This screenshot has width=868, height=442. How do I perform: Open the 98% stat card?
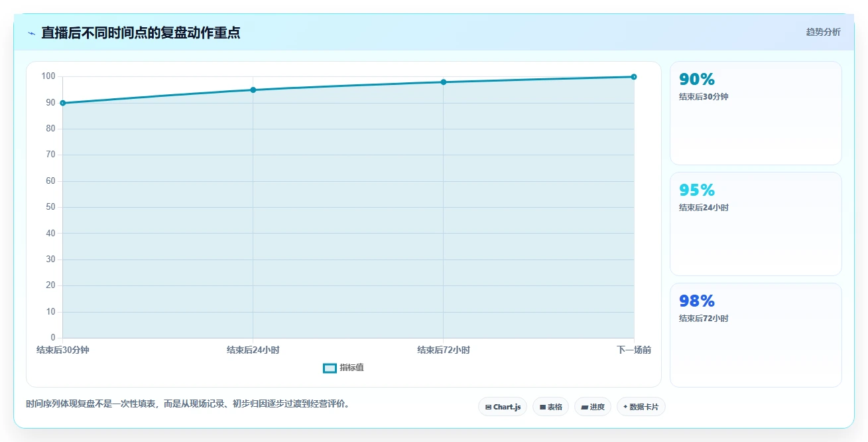756,334
